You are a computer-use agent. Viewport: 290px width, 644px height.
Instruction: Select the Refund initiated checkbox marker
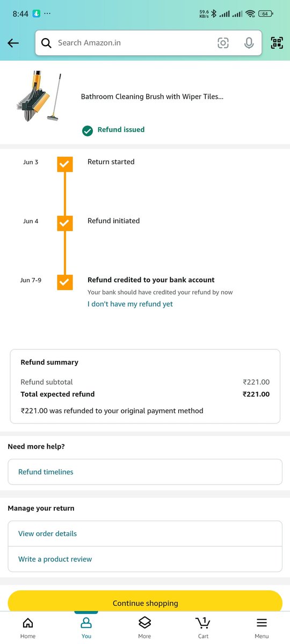65,223
